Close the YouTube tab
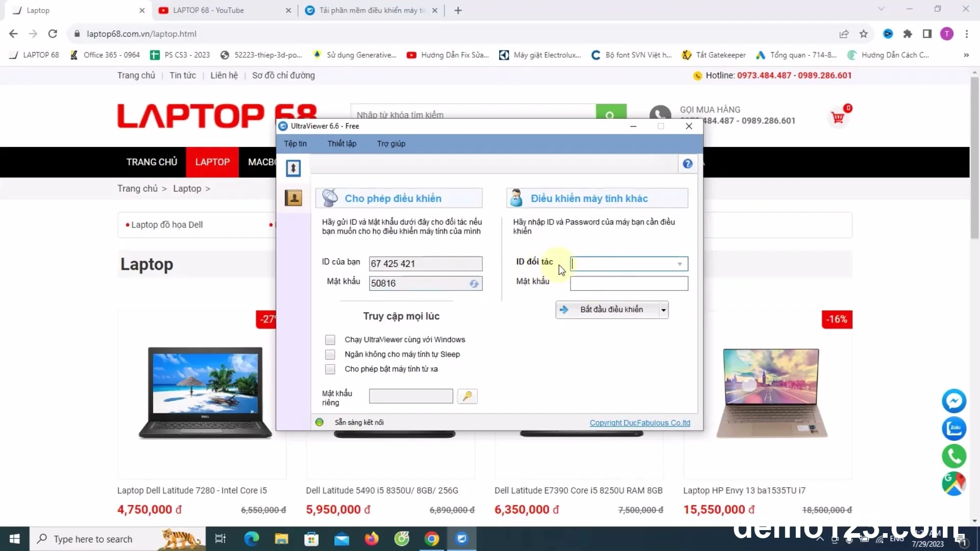The height and width of the screenshot is (551, 980). point(288,10)
